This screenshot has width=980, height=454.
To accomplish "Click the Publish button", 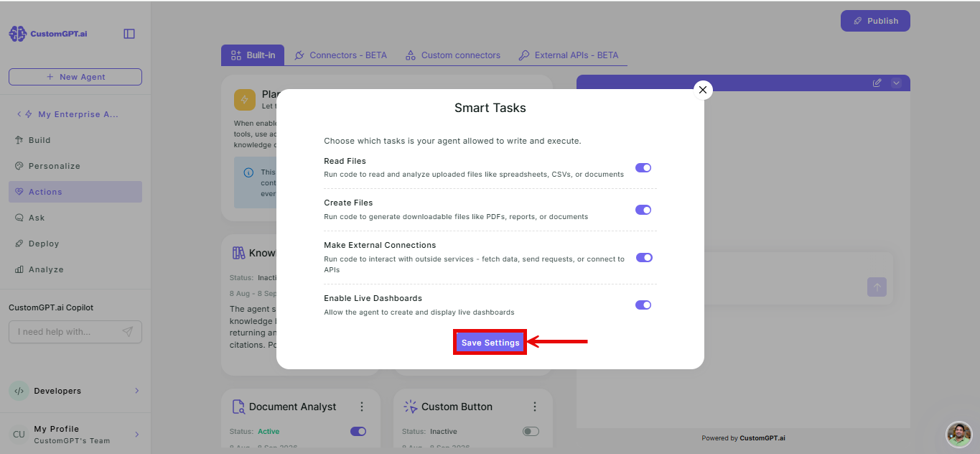I will [x=875, y=21].
